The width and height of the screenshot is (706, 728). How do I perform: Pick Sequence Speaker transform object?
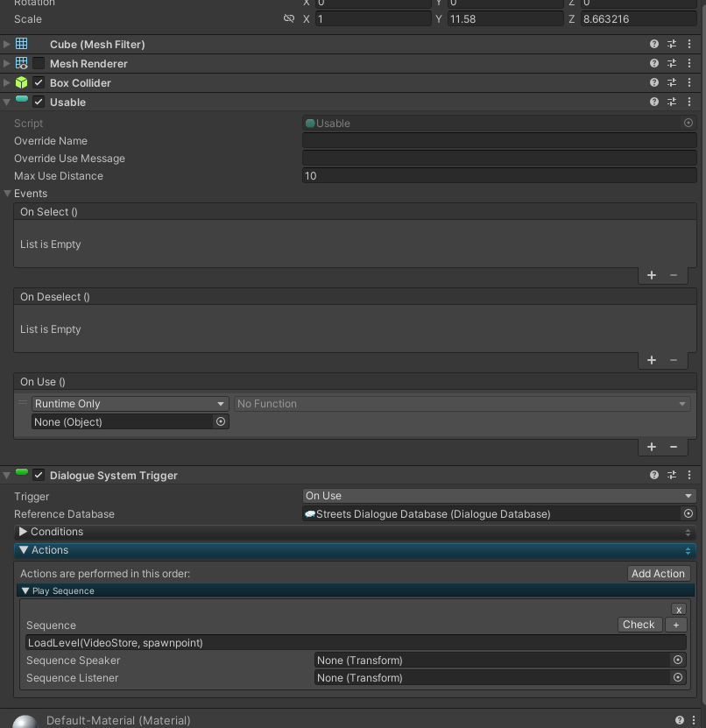point(677,661)
